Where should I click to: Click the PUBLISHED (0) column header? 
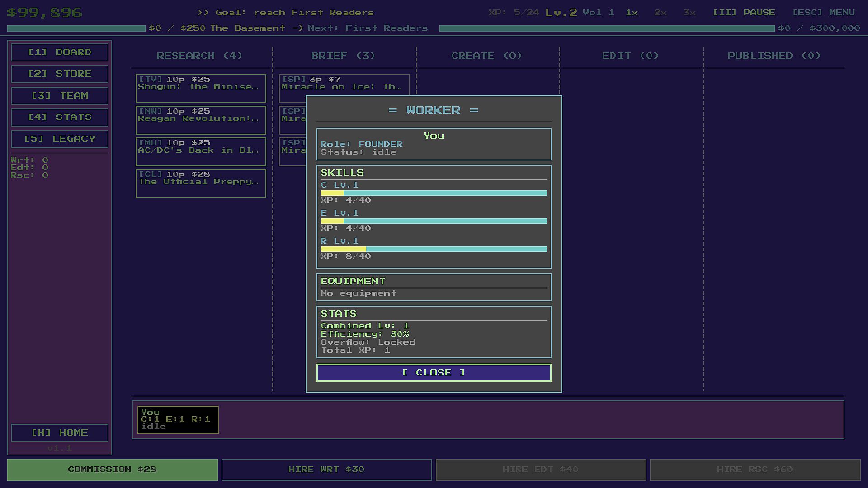click(774, 56)
